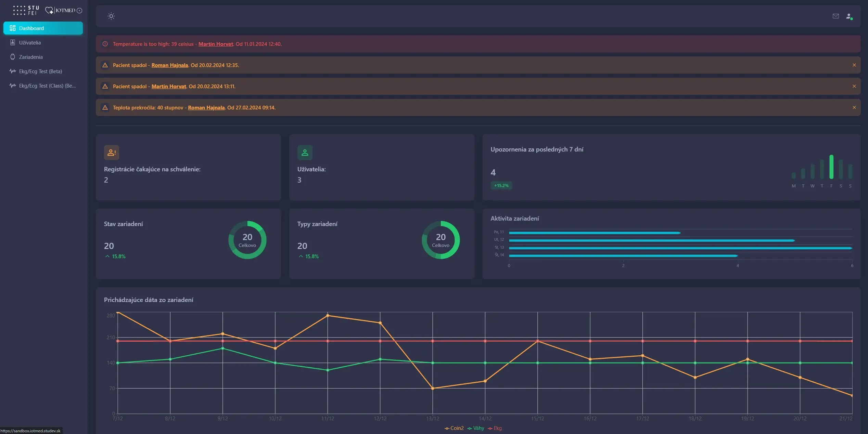Click the red temperature alert error icon
This screenshot has height=434, width=868.
[x=105, y=44]
